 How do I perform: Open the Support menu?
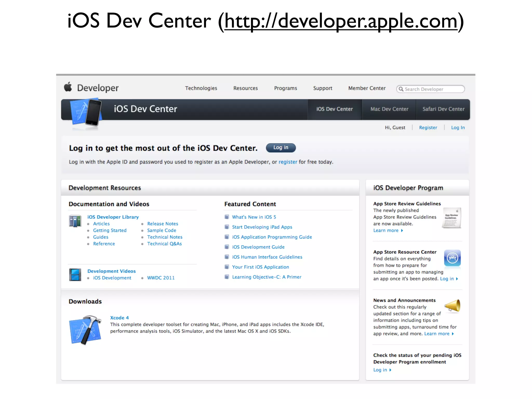pos(323,88)
